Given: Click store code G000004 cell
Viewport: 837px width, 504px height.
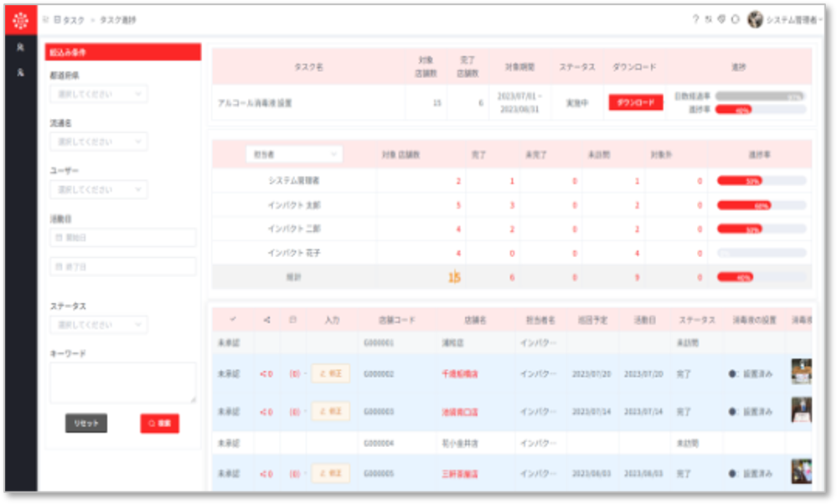Looking at the screenshot, I should (x=379, y=443).
